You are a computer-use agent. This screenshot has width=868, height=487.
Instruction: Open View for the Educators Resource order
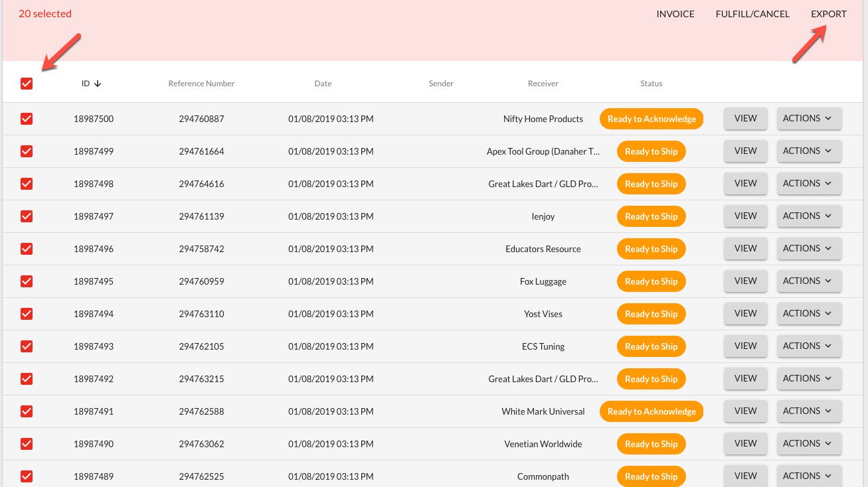click(745, 249)
